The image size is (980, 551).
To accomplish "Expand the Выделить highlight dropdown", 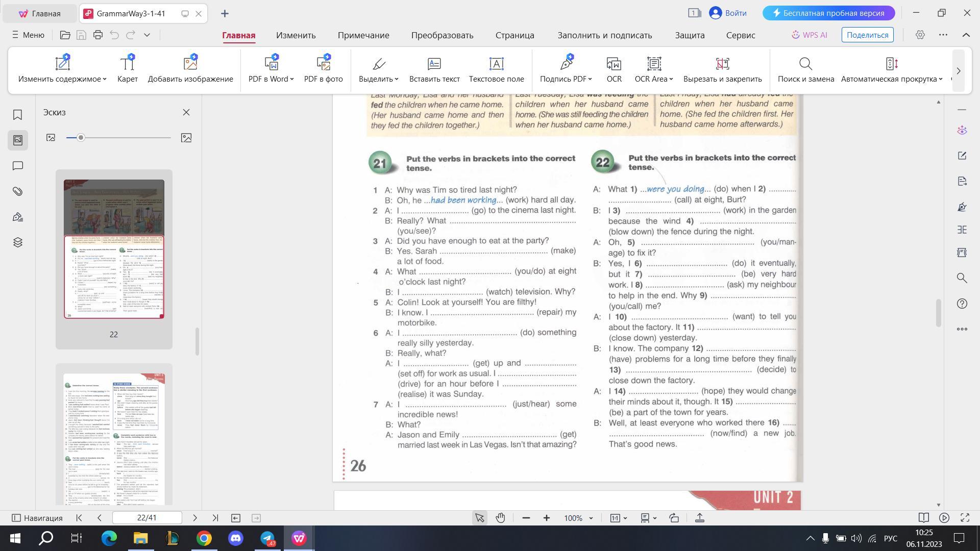I will (397, 79).
